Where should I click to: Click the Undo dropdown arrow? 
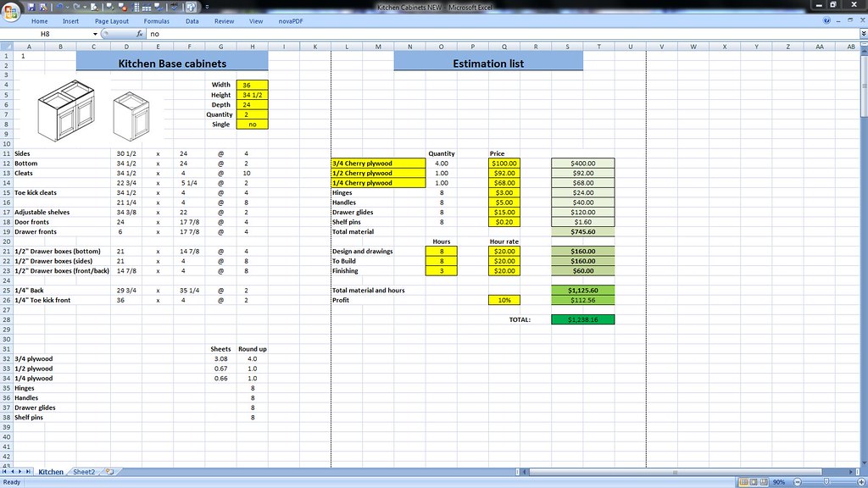(x=66, y=6)
